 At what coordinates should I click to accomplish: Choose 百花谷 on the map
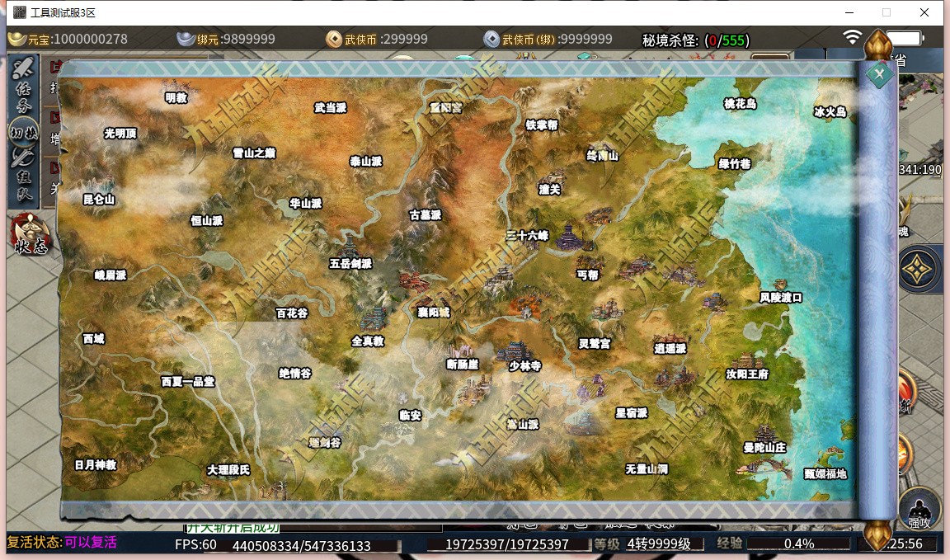(x=292, y=313)
